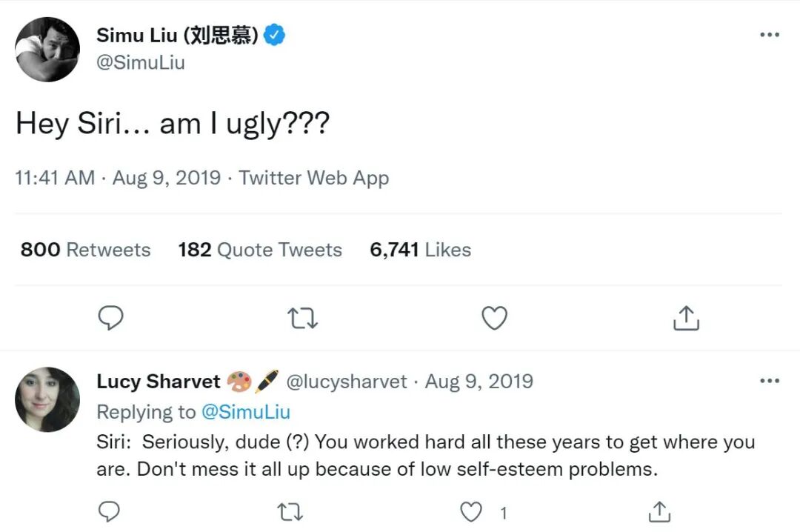
Task: View the 182 Quote Tweets
Action: pyautogui.click(x=260, y=250)
